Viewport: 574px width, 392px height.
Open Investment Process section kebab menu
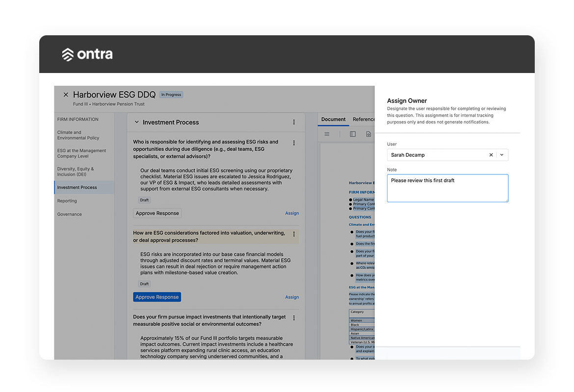(x=294, y=122)
